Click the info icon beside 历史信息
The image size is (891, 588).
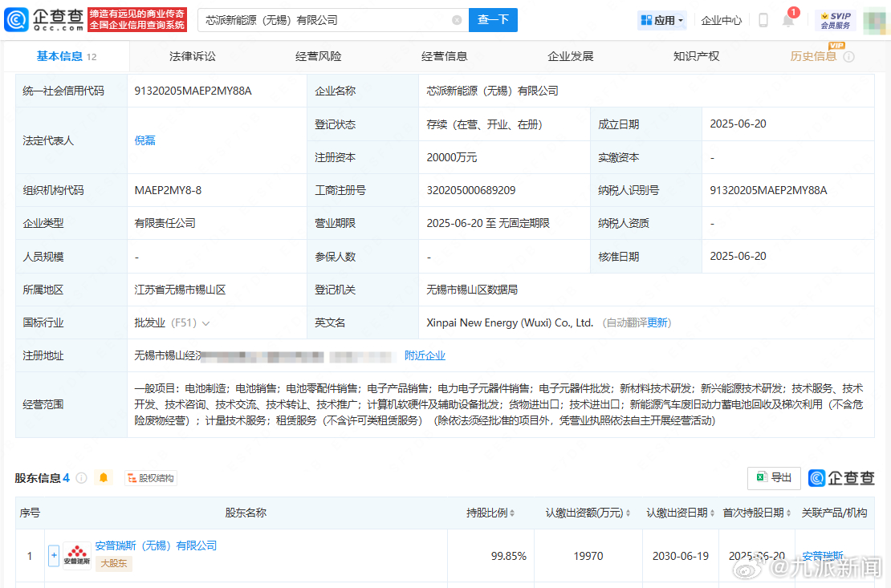click(849, 57)
